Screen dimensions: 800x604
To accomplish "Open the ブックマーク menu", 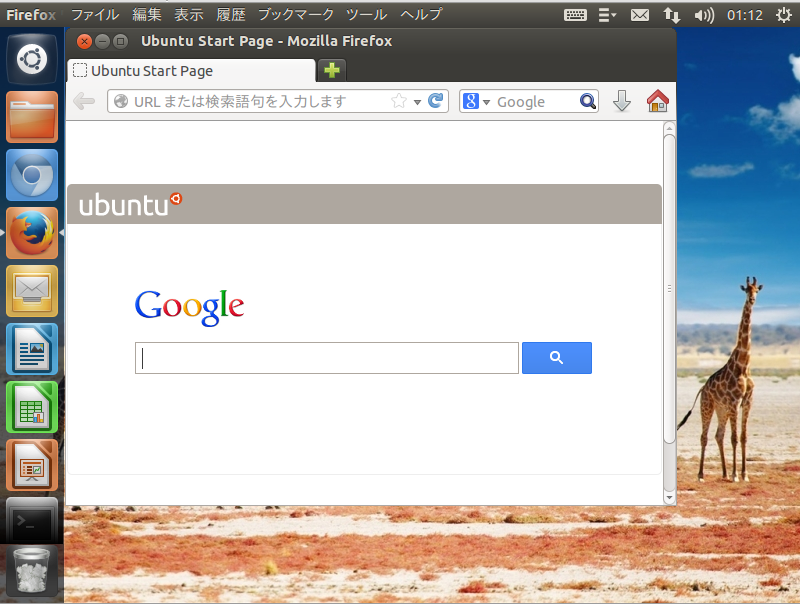I will point(296,14).
